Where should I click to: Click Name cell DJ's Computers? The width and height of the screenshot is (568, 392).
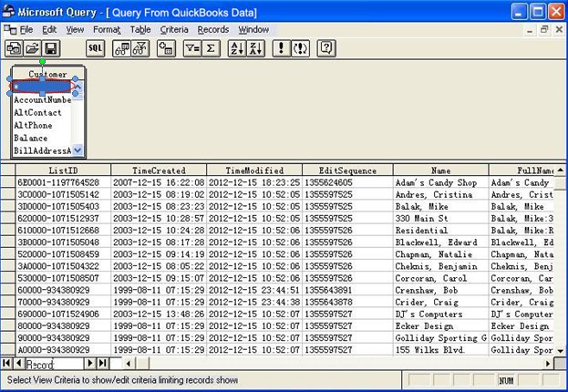pos(441,315)
